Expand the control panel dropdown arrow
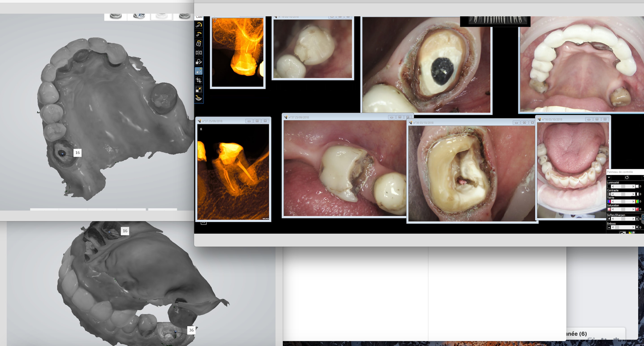Viewport: 644px width, 346px height. click(x=609, y=177)
